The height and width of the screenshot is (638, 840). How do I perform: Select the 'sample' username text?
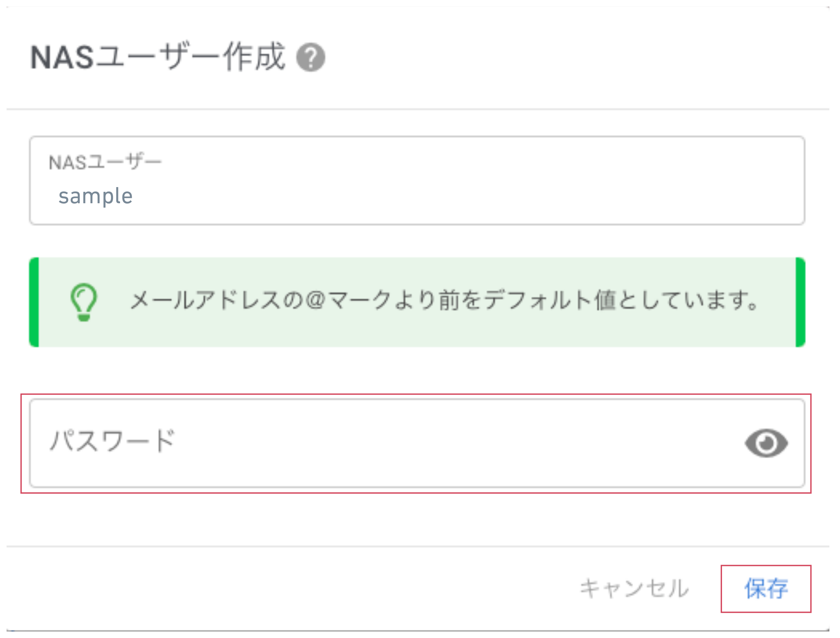(x=95, y=197)
